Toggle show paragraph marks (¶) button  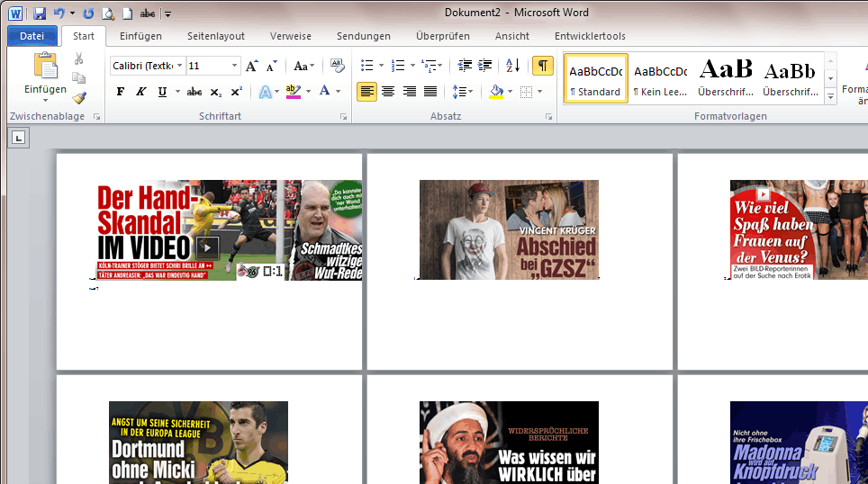[543, 66]
